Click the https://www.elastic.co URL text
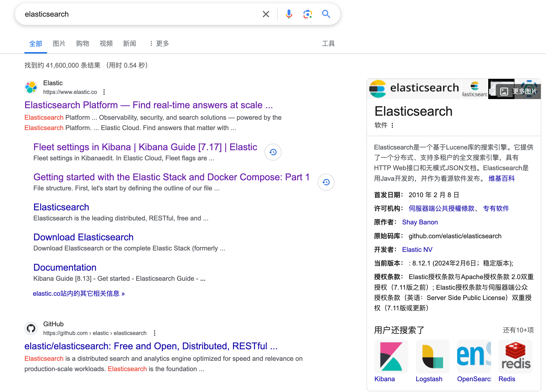Image resolution: width=546 pixels, height=392 pixels. (70, 92)
